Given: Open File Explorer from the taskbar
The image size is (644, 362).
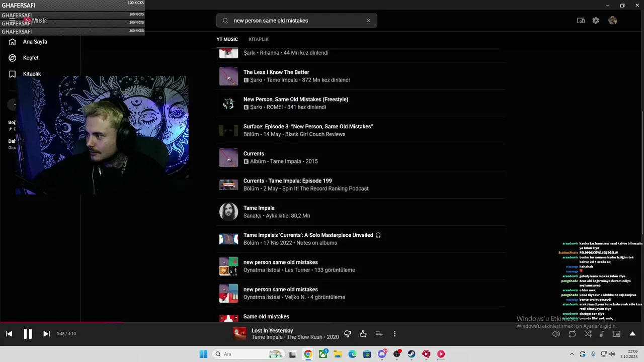Looking at the screenshot, I should coord(338,354).
